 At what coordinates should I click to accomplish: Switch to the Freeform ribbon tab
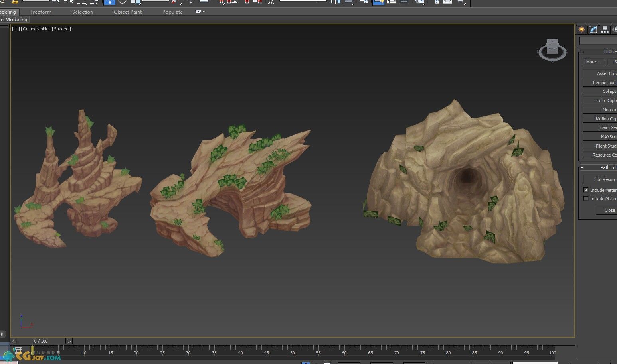coord(41,12)
